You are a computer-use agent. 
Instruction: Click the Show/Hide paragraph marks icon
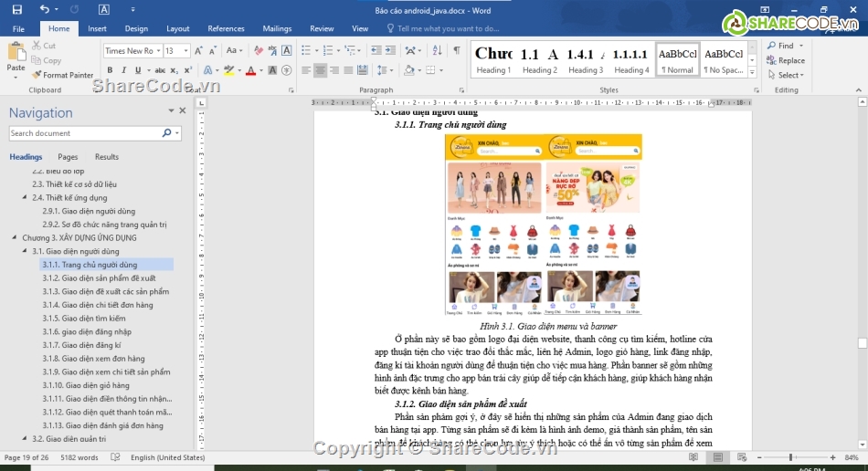456,51
